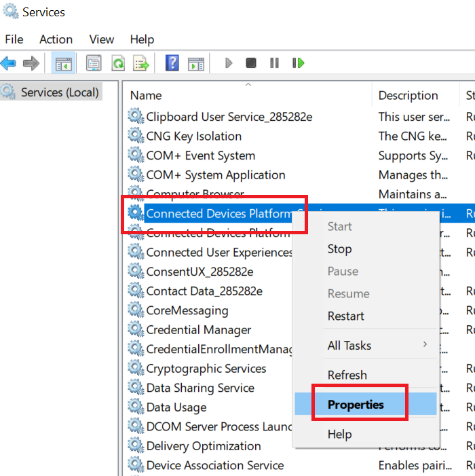
Task: Click the Forward arrow in toolbar
Action: 31,63
